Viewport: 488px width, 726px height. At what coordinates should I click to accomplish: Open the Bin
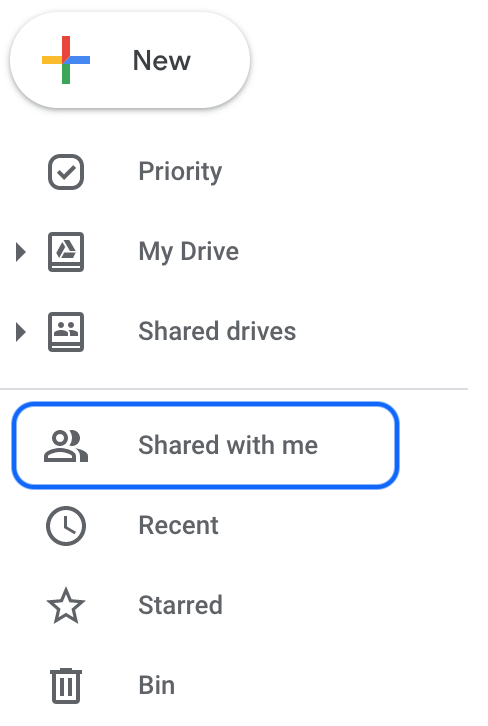157,685
